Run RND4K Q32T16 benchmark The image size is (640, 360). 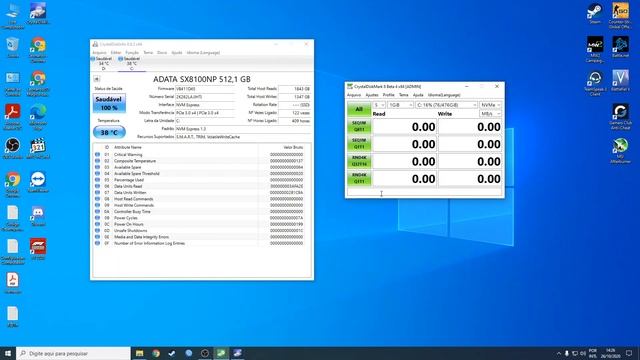(359, 161)
